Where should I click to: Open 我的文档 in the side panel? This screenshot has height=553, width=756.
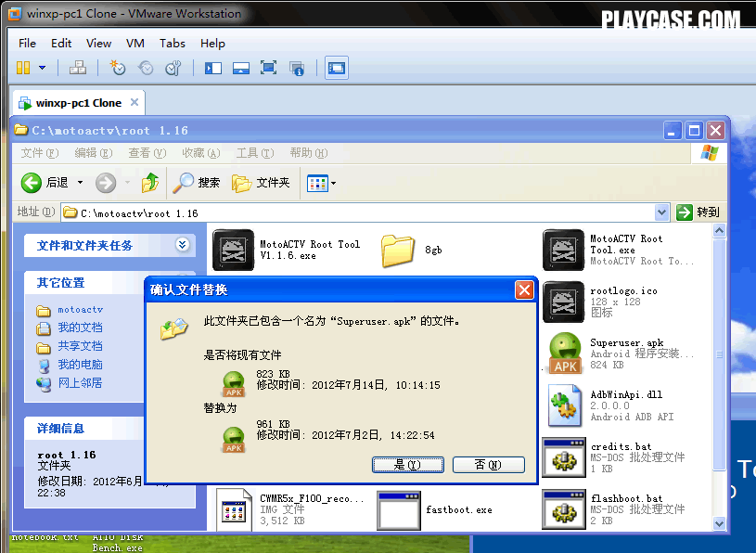pos(80,328)
